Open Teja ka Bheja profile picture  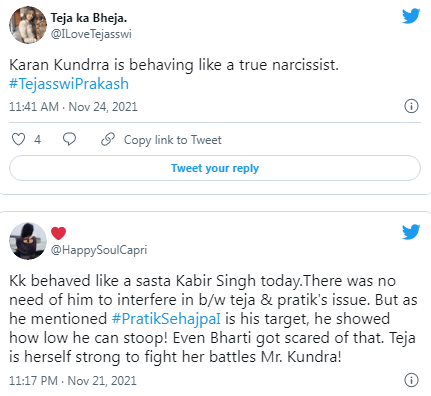point(28,25)
